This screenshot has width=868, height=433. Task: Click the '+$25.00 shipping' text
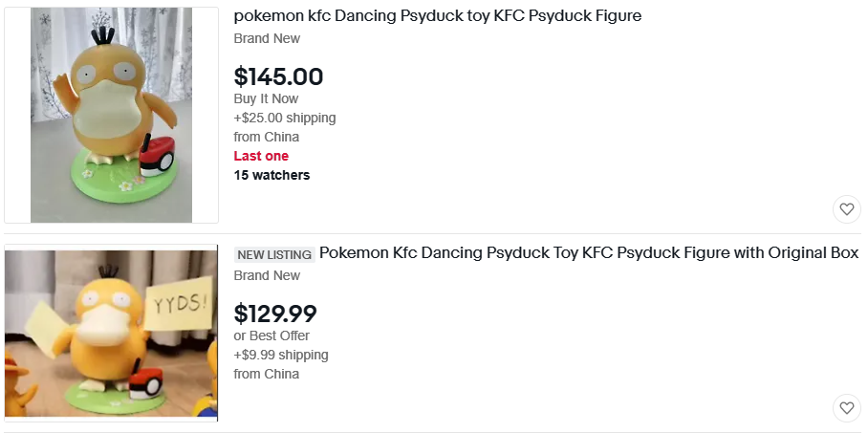pos(284,118)
